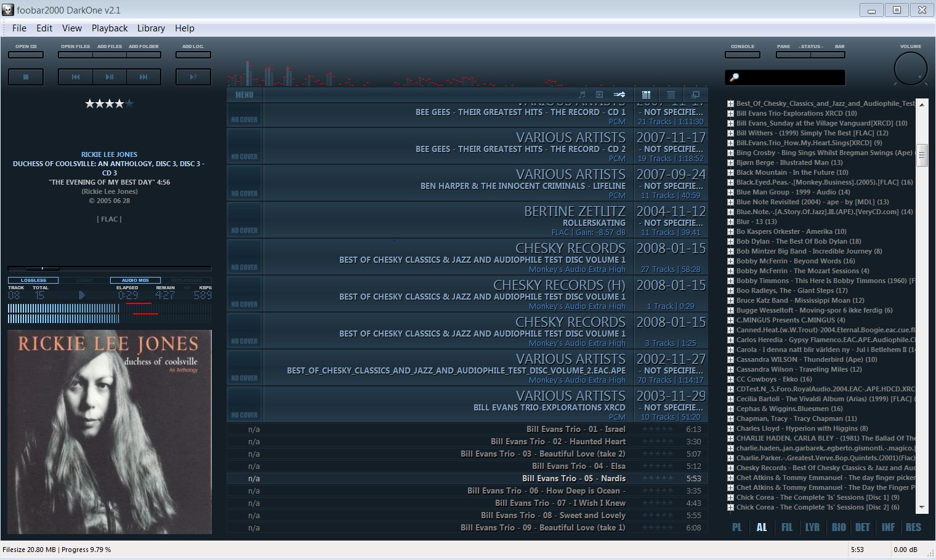Expand Bobby McFerrin - Beyond Words node

click(x=730, y=261)
